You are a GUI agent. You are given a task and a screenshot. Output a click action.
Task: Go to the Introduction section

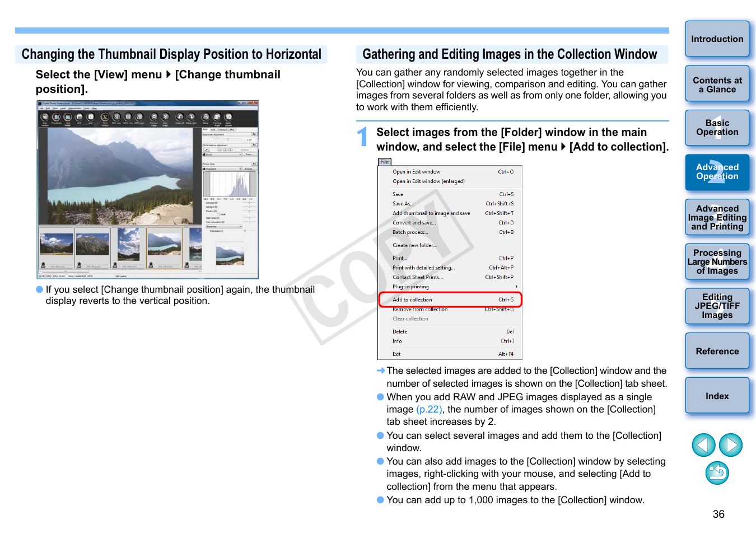[x=717, y=39]
